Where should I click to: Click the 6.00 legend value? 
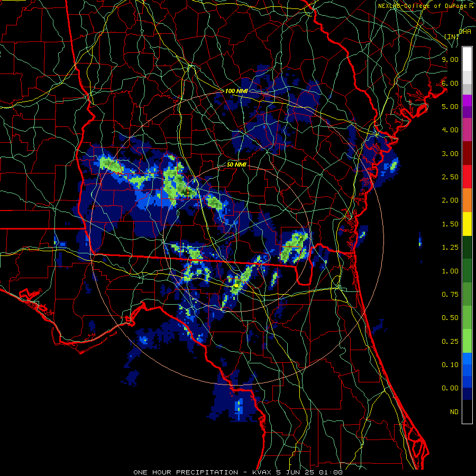(x=450, y=83)
